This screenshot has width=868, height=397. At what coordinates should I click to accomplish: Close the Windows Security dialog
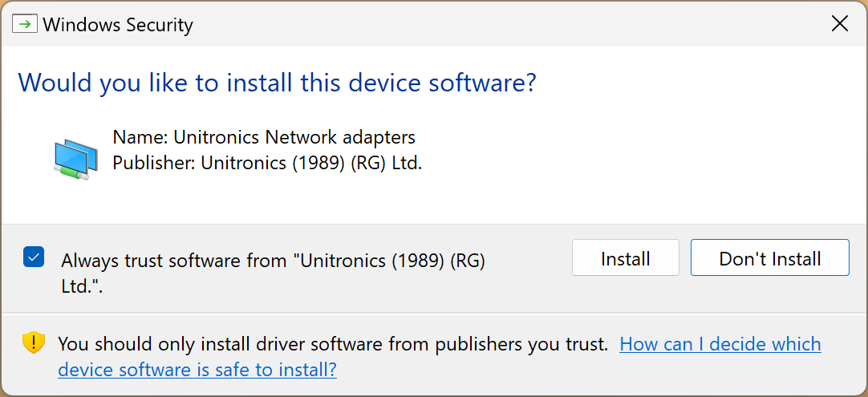click(839, 24)
